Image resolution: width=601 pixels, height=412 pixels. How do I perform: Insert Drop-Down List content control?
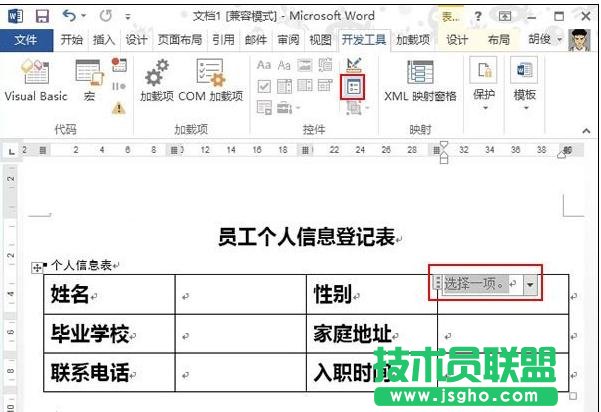305,86
